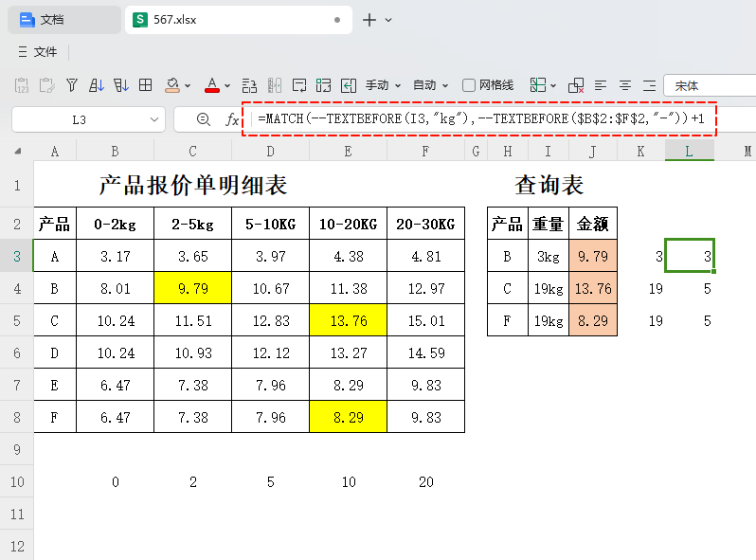
Task: Click the freeze panes icon
Action: pyautogui.click(x=537, y=85)
